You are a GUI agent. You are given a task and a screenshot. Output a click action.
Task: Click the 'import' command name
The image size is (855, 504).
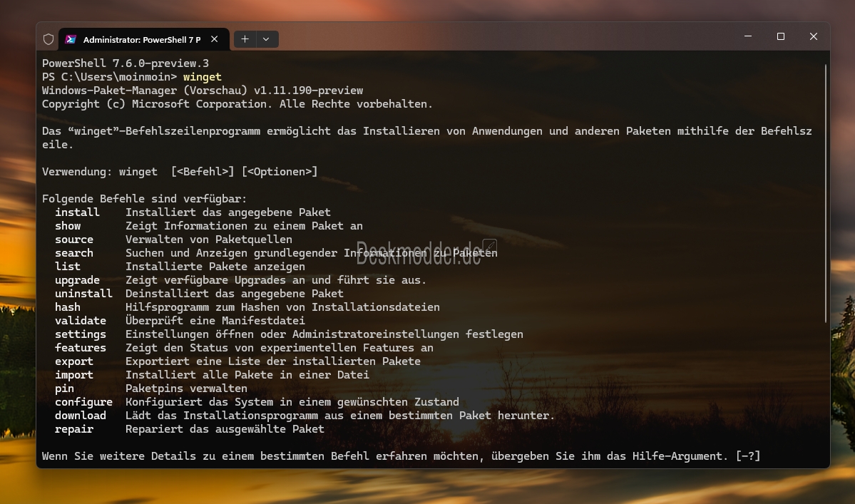(74, 375)
